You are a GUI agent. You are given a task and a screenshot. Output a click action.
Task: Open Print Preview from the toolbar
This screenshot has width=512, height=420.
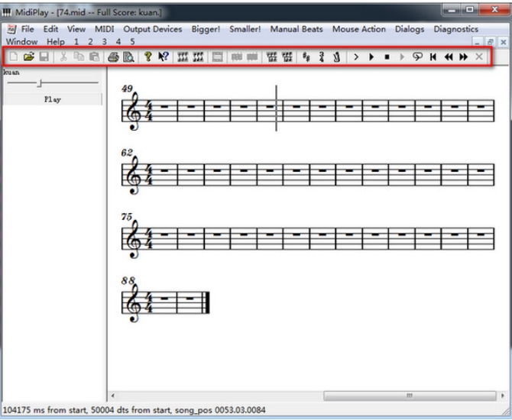pos(128,57)
